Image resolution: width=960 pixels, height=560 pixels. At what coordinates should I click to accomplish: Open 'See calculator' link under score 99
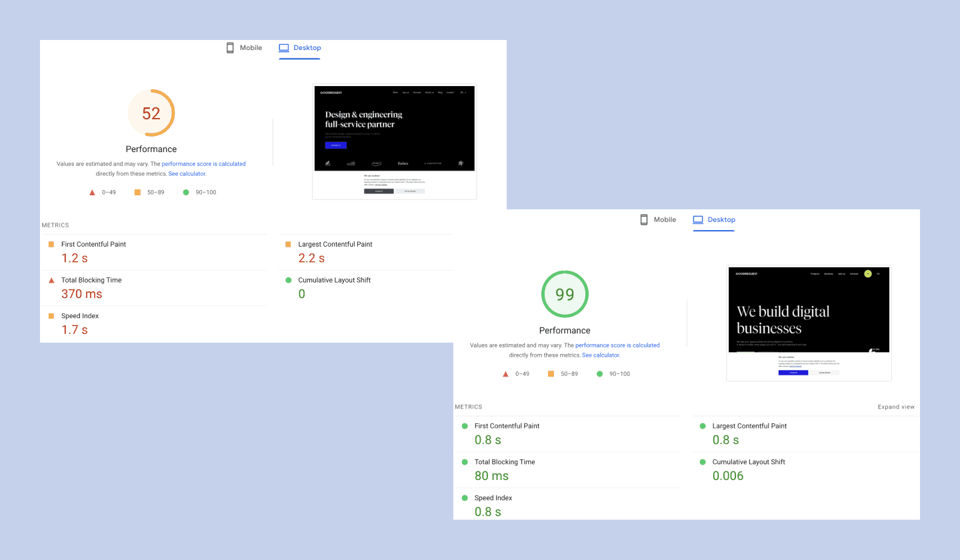[x=600, y=355]
